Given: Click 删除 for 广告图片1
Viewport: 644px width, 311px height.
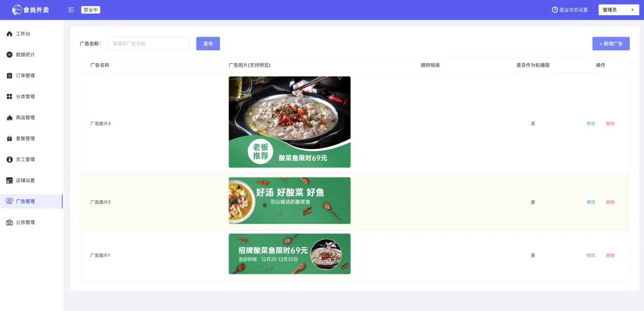Looking at the screenshot, I should [x=610, y=255].
